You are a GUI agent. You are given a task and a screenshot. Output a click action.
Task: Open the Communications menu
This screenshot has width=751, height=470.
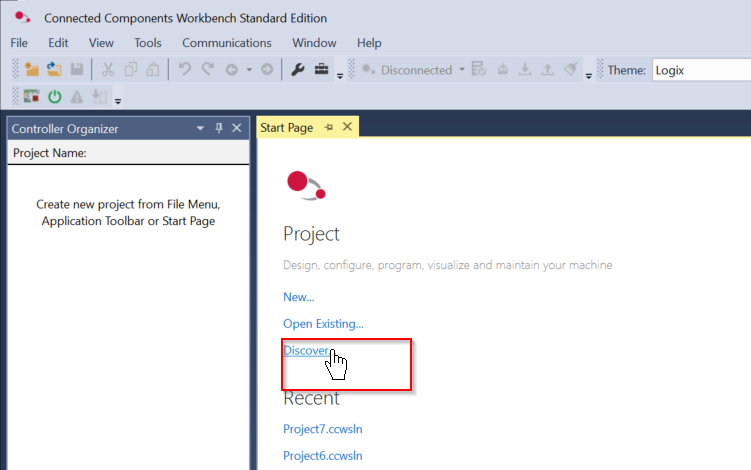[227, 43]
